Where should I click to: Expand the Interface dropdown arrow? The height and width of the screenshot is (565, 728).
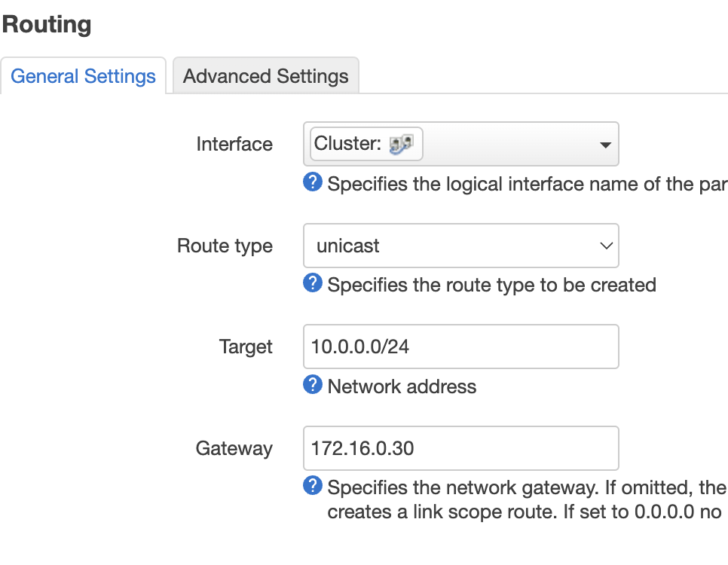pyautogui.click(x=605, y=145)
